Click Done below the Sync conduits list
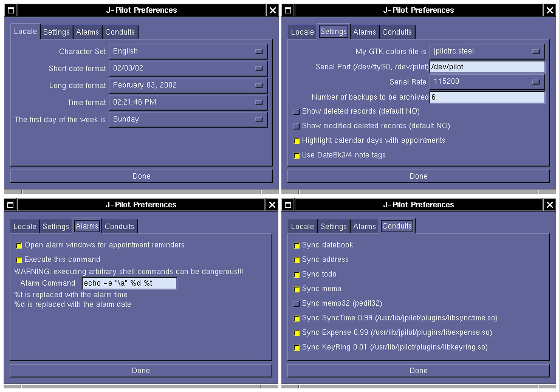This screenshot has height=392, width=559. pyautogui.click(x=418, y=370)
